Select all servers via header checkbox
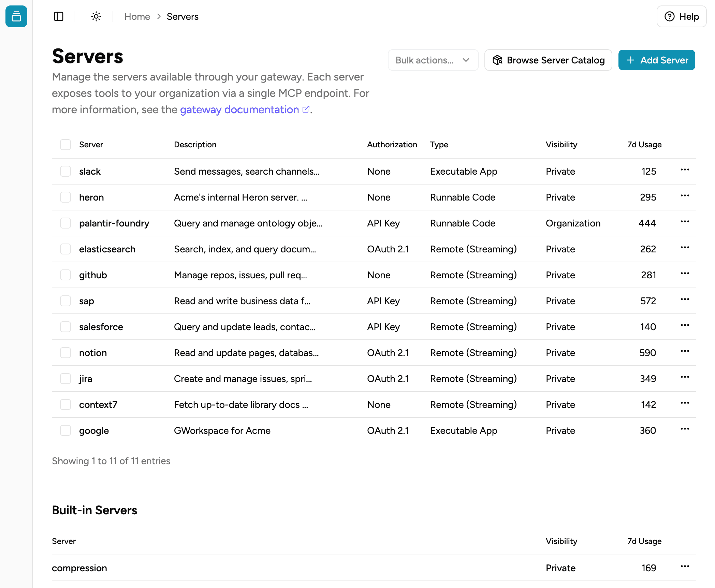 65,145
